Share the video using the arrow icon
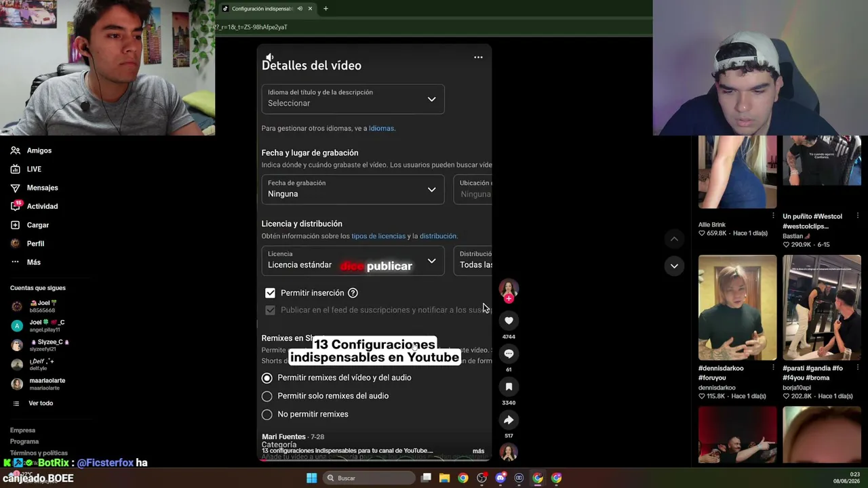 pyautogui.click(x=509, y=420)
